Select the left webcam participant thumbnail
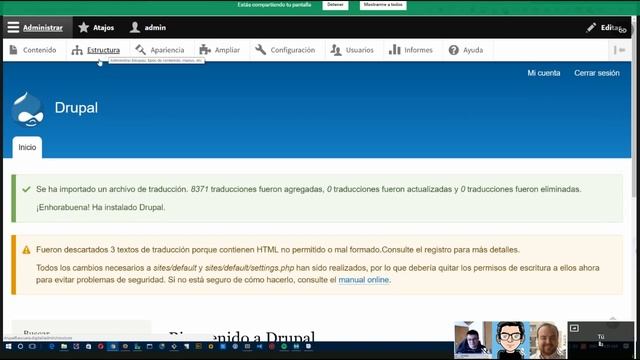640x360 pixels. (473, 340)
